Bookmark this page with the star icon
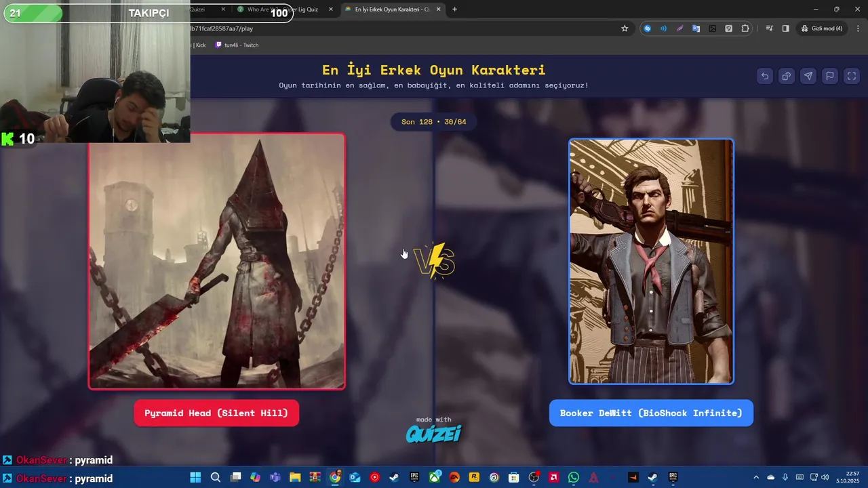 click(x=625, y=28)
